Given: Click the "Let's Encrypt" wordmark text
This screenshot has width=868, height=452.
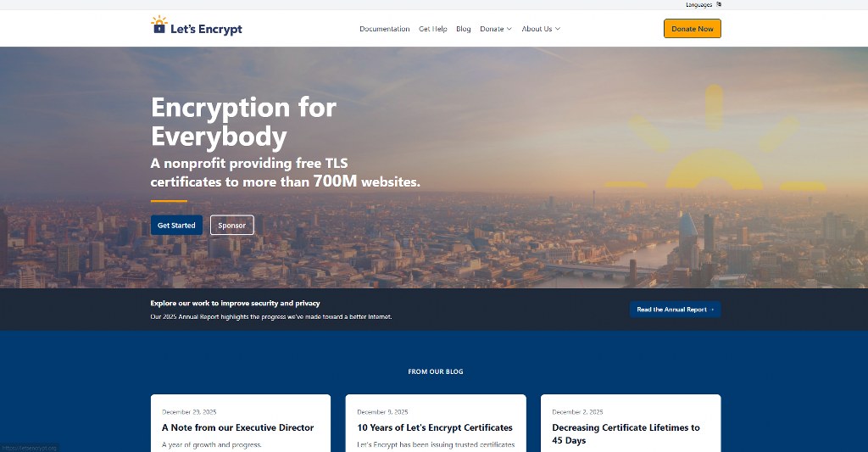Looking at the screenshot, I should click(x=206, y=29).
